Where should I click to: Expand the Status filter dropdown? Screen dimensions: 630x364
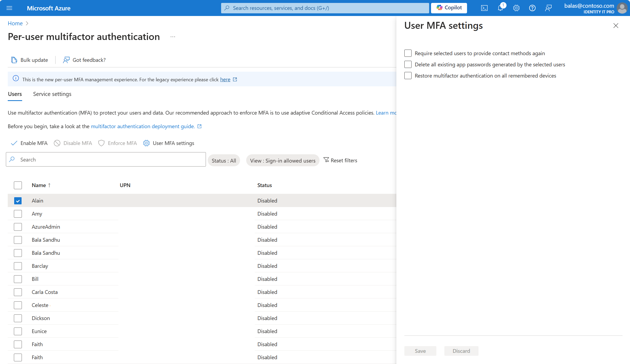tap(224, 160)
